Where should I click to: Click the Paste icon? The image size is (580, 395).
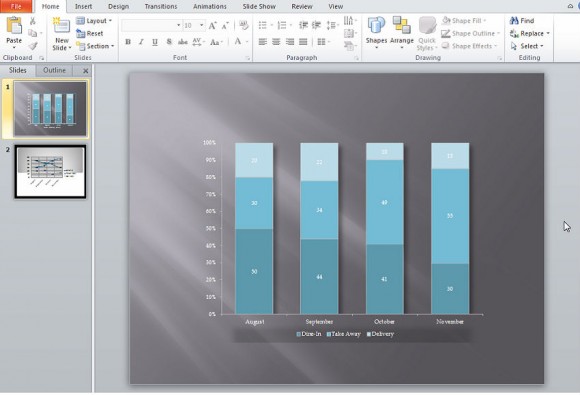(x=14, y=27)
